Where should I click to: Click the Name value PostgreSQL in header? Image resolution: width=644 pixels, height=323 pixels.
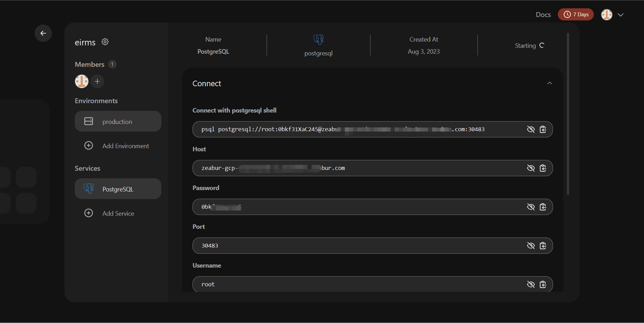click(x=213, y=52)
